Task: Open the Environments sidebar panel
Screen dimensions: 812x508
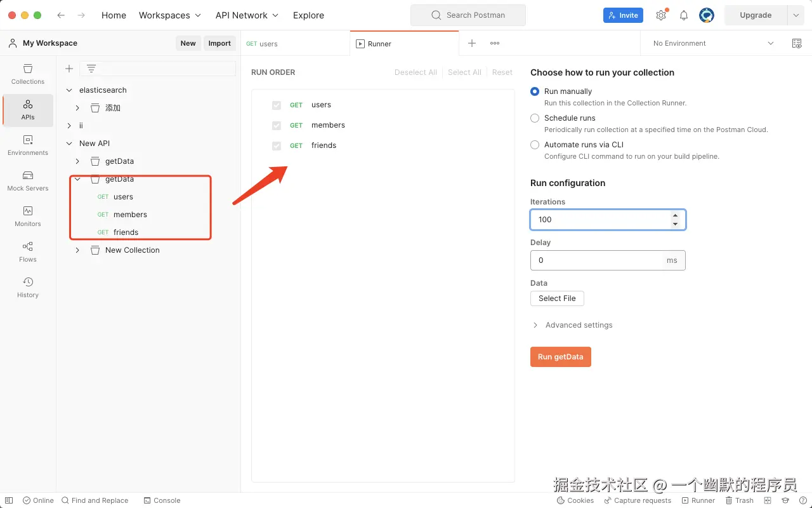Action: tap(28, 145)
